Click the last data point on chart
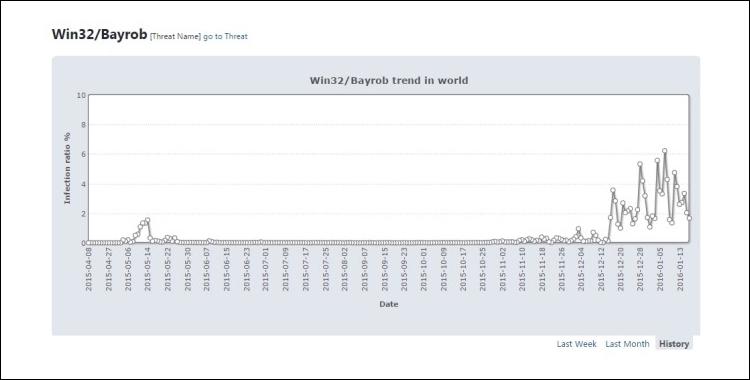750x380 pixels. coord(689,218)
